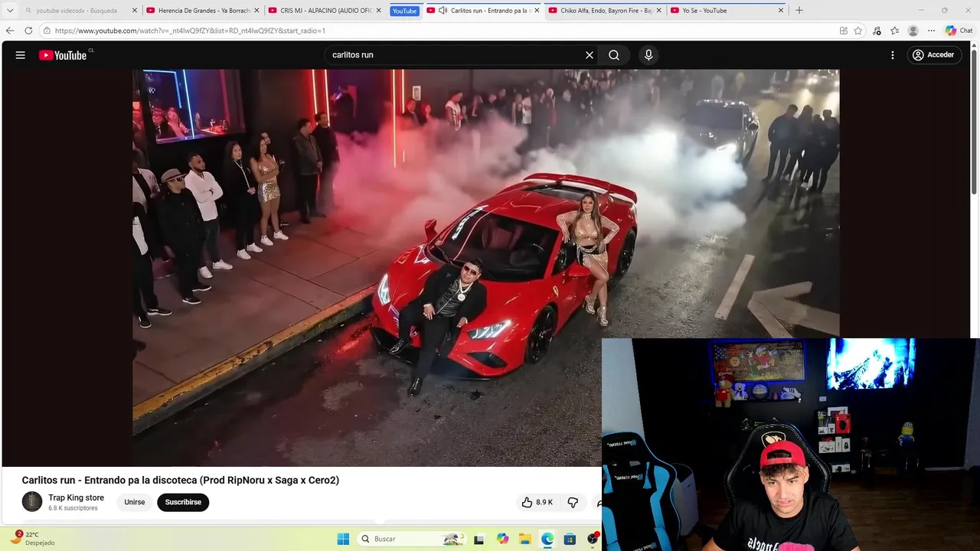Open the media control music-note icon
The image size is (980, 551).
[x=877, y=31]
